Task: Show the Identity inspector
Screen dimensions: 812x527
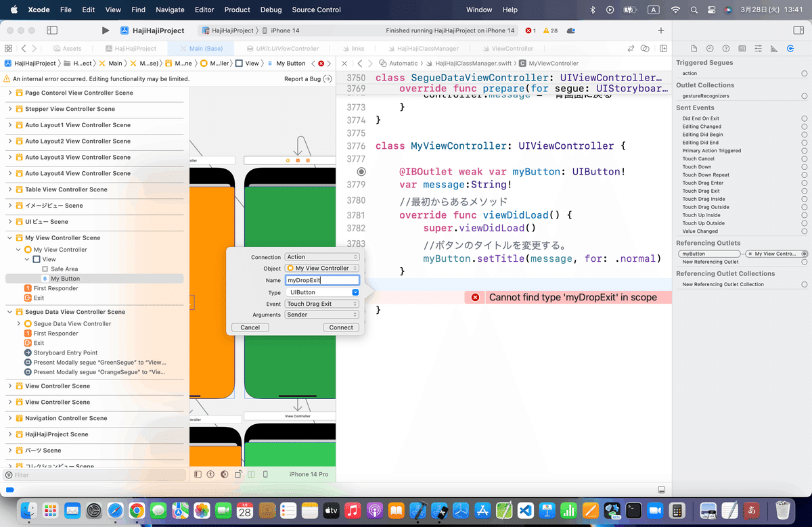Action: point(742,49)
